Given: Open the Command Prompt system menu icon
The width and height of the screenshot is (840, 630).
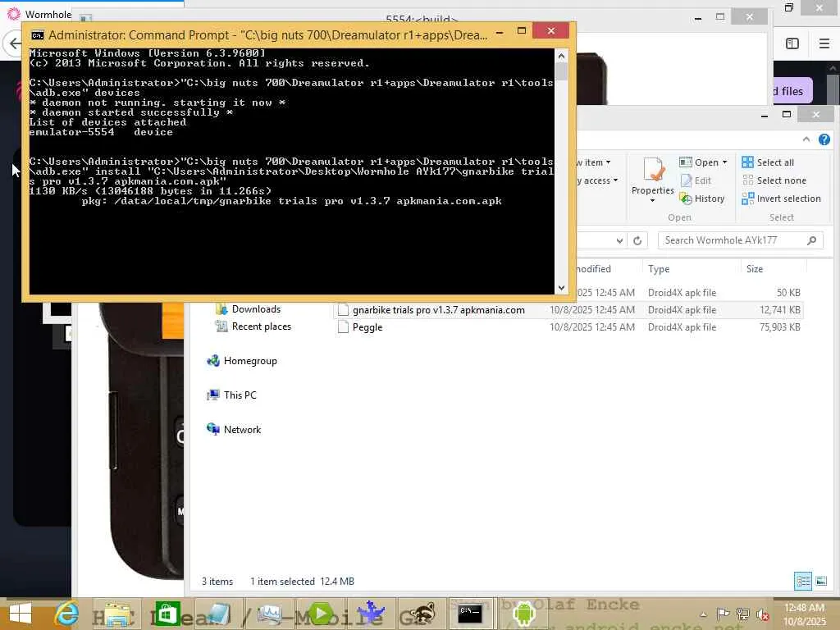Looking at the screenshot, I should click(37, 35).
